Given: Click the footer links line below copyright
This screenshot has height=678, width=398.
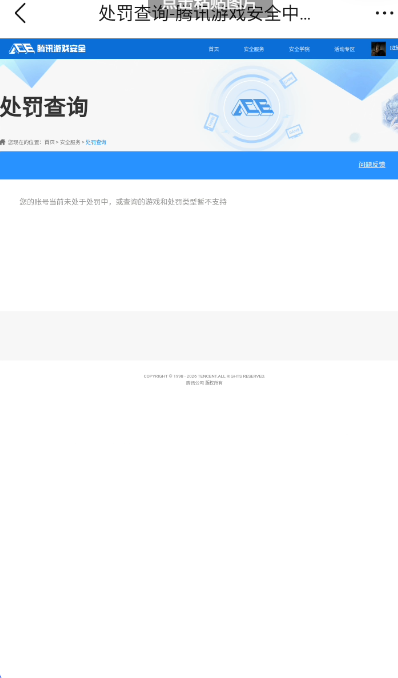Looking at the screenshot, I should 204,383.
